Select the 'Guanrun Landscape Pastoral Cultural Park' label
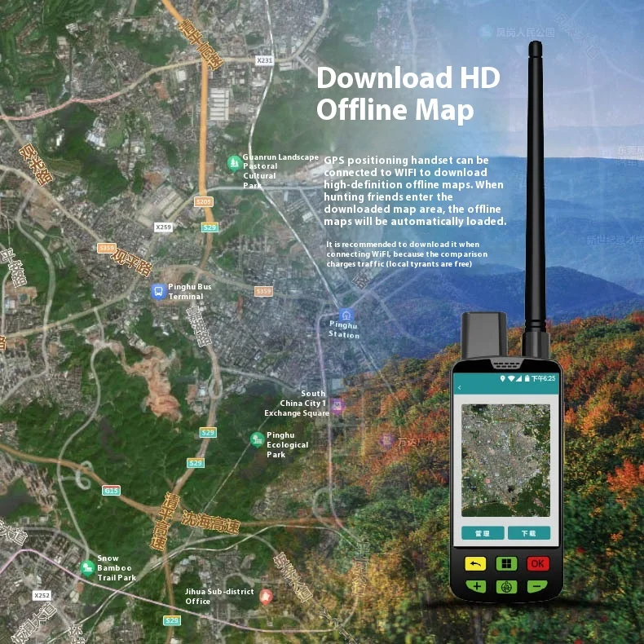 [x=280, y=171]
